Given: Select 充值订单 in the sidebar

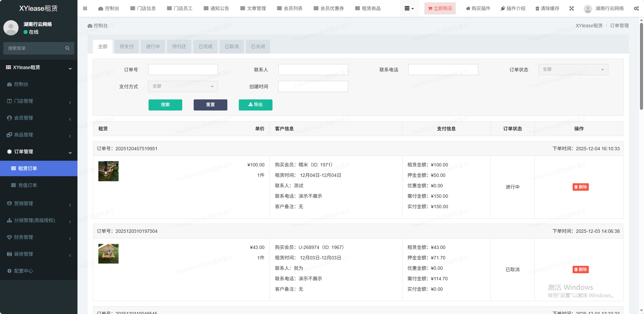Looking at the screenshot, I should pos(28,185).
